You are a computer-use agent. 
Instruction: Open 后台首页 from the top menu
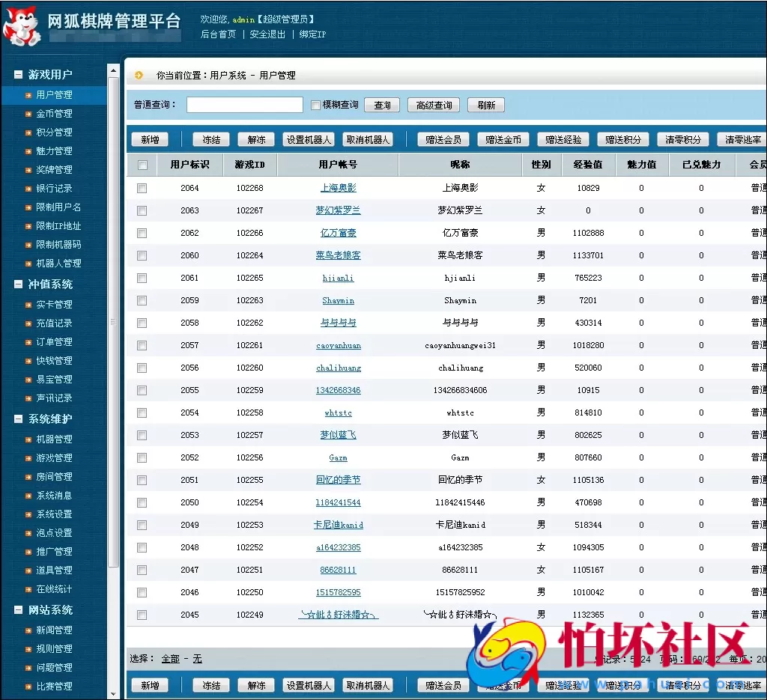pyautogui.click(x=217, y=34)
